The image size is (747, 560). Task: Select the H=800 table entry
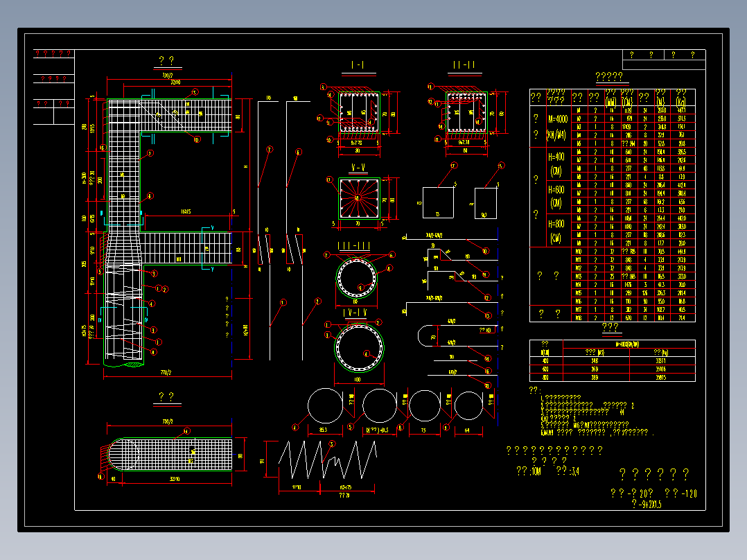[556, 224]
